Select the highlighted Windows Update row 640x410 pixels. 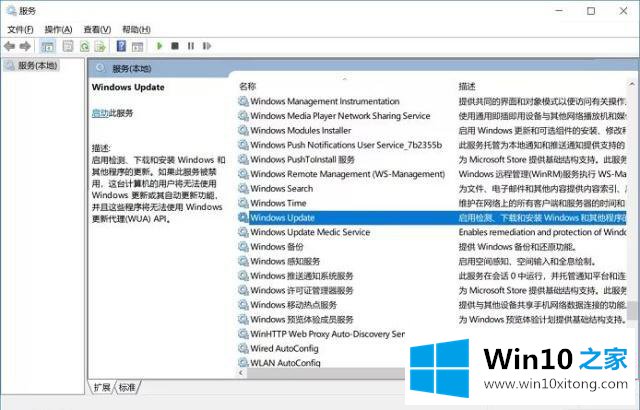click(433, 217)
